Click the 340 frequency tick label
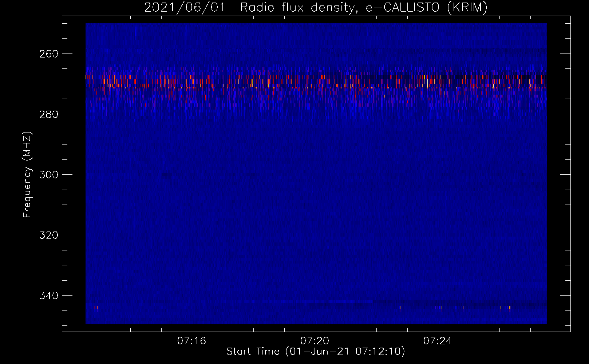Screen dimensions: 589x364 (x=49, y=296)
